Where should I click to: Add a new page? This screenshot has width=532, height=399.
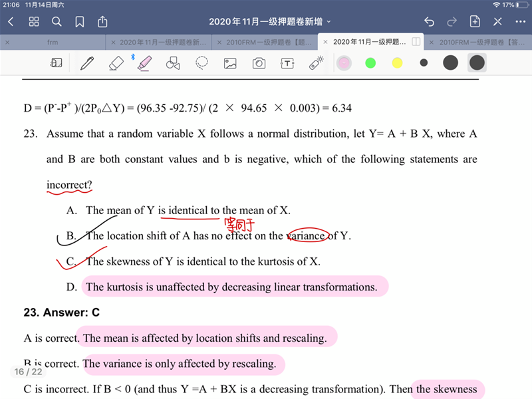pos(475,22)
